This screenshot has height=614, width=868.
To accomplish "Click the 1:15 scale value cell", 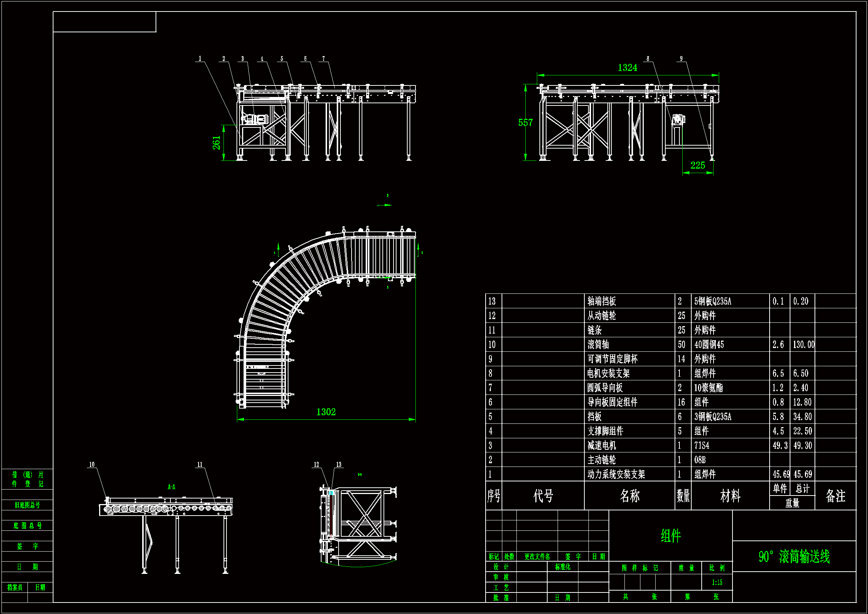I will [x=717, y=582].
